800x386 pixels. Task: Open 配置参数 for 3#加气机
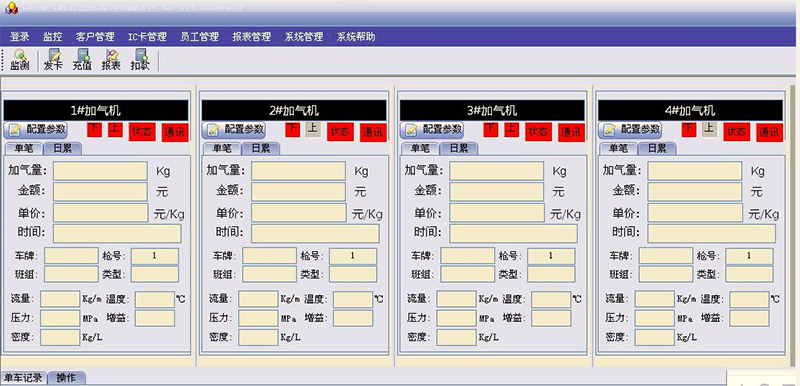coord(432,130)
